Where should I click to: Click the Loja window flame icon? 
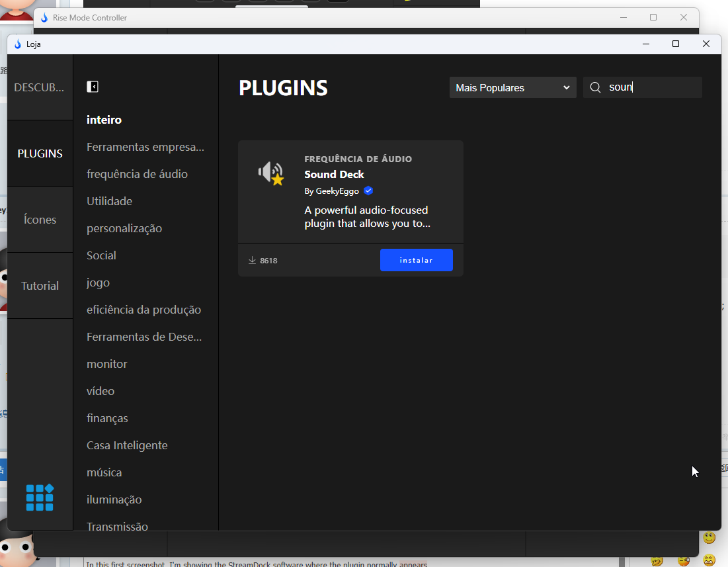pos(18,44)
